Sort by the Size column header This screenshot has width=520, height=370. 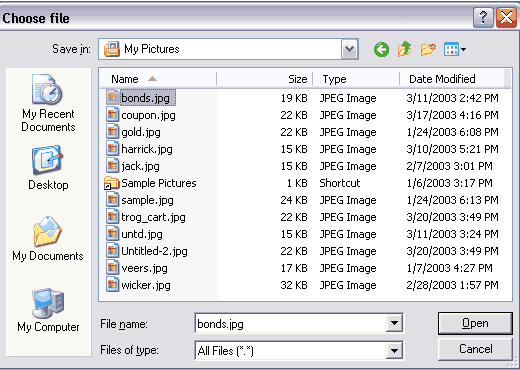tap(264, 79)
